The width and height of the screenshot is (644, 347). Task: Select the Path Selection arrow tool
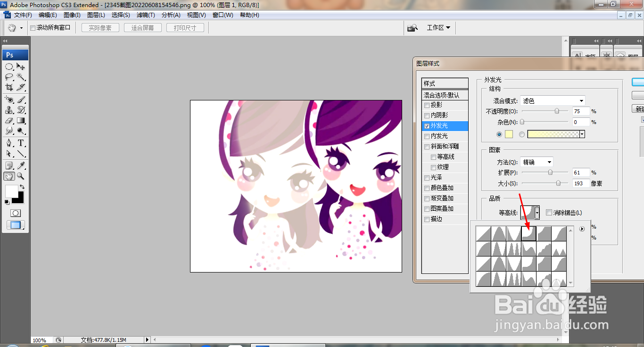(9, 153)
